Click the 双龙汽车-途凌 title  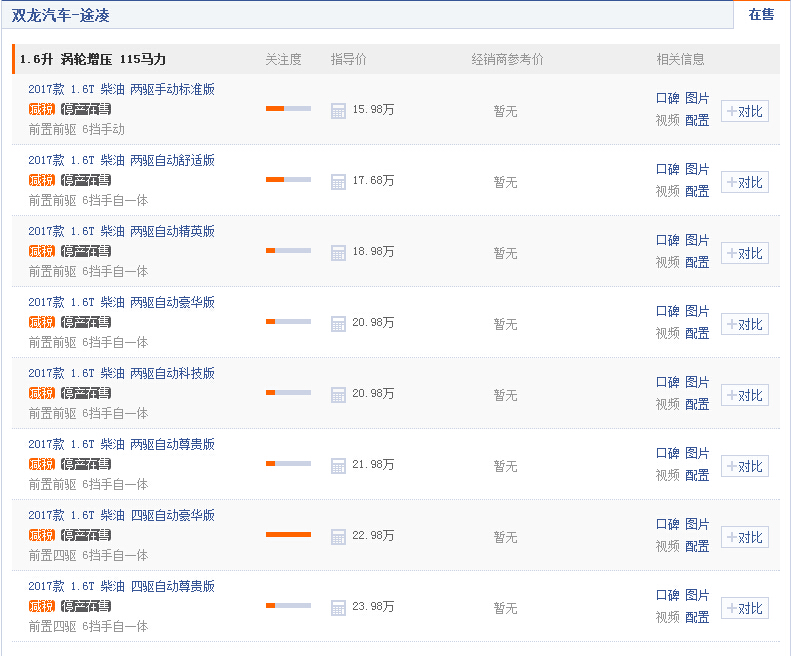click(x=61, y=15)
